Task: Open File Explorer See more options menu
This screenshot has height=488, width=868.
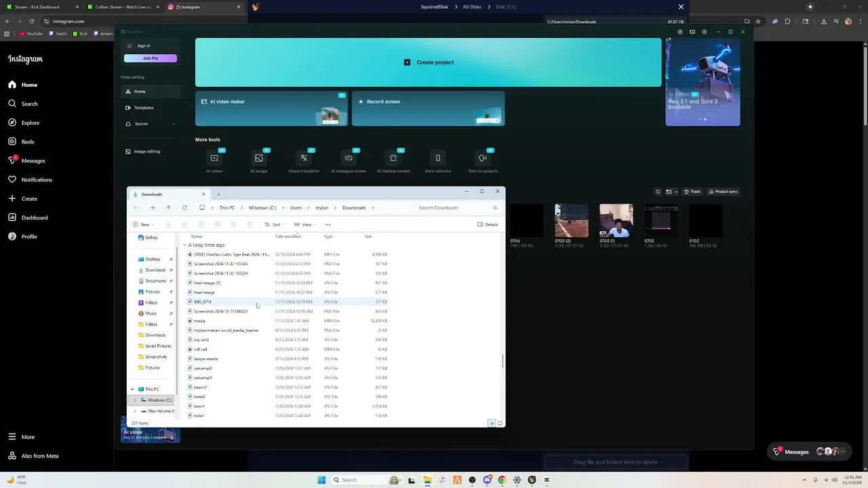Action: point(328,224)
